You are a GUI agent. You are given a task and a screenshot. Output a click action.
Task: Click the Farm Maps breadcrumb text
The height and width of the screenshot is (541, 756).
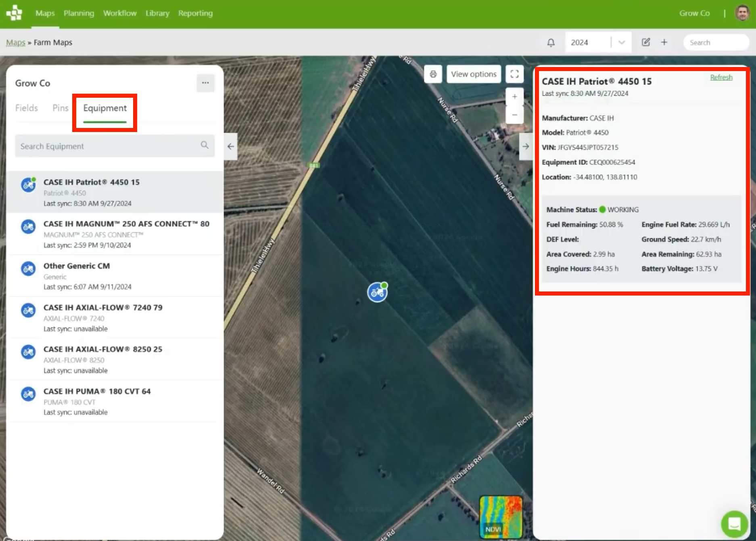click(53, 42)
